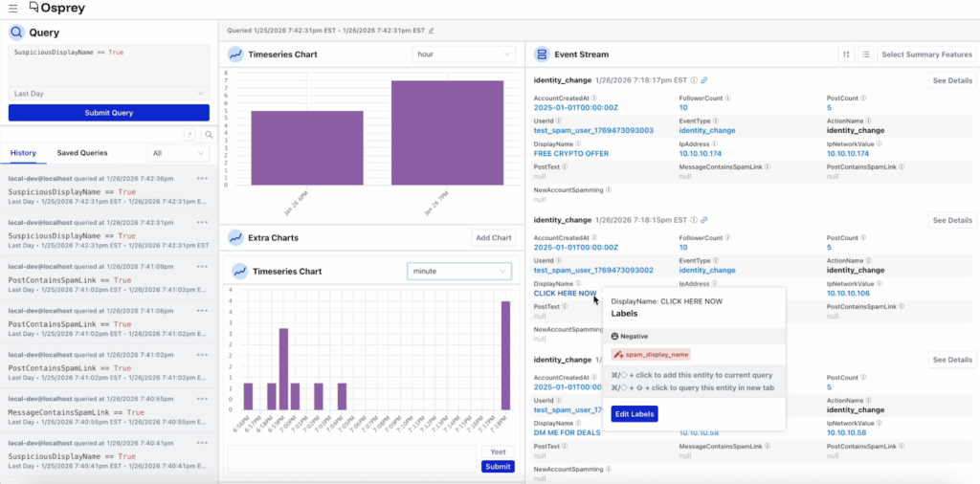Copy link icon beside first identity_change timestamp

coord(704,80)
